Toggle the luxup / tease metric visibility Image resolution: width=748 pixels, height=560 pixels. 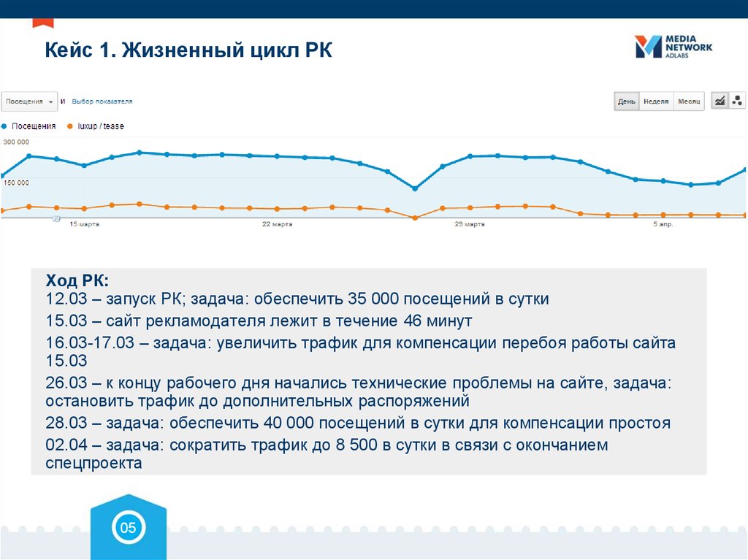point(99,126)
